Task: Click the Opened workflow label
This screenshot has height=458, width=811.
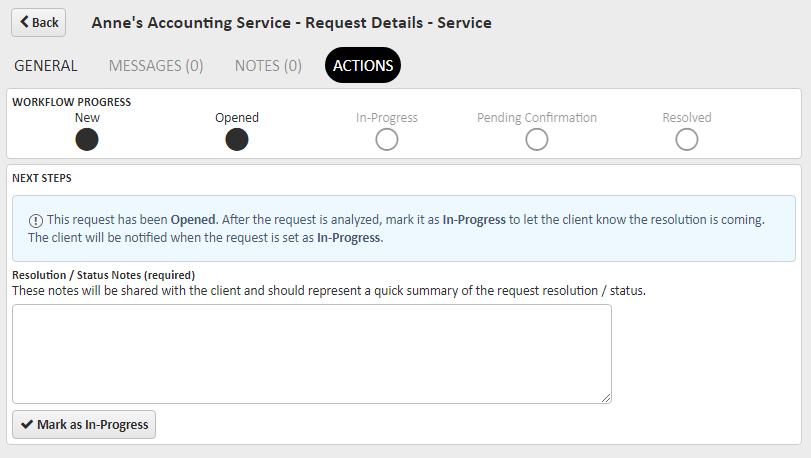Action: 237,117
